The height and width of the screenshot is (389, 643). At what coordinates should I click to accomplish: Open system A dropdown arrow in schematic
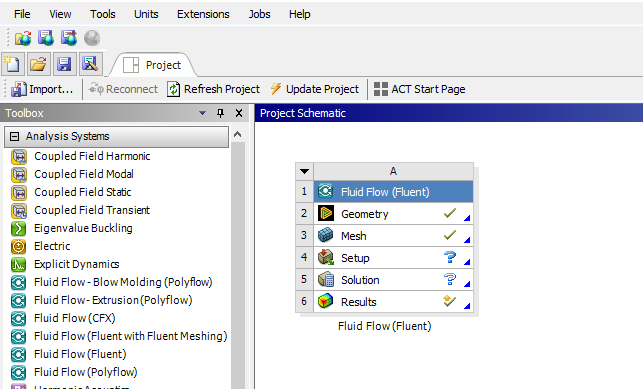tap(304, 171)
